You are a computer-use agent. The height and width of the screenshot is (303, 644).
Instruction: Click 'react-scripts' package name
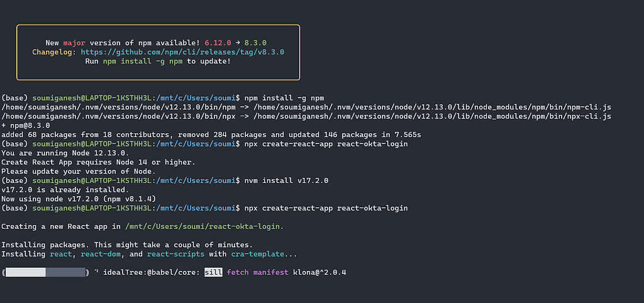tap(176, 254)
